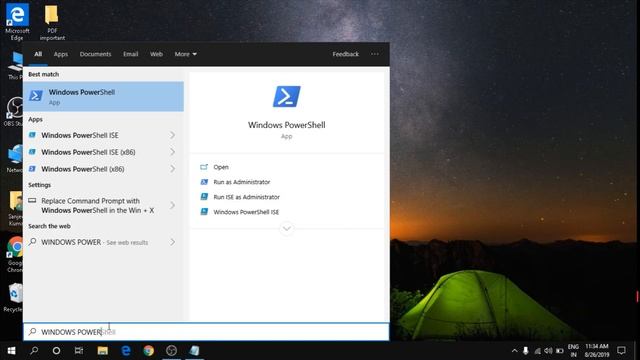Click the Open action icon
The height and width of the screenshot is (360, 640).
point(204,167)
